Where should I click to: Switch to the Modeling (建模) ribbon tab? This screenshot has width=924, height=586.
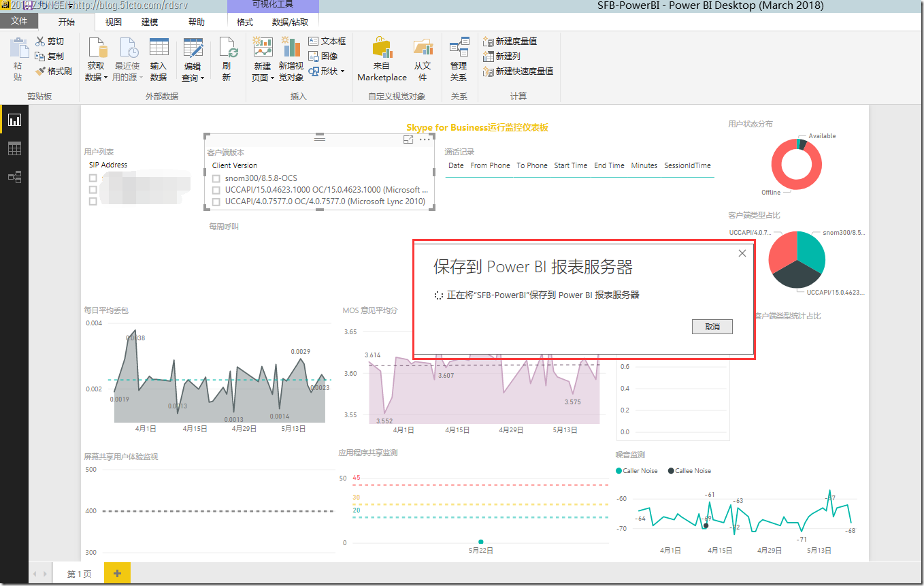(x=150, y=22)
